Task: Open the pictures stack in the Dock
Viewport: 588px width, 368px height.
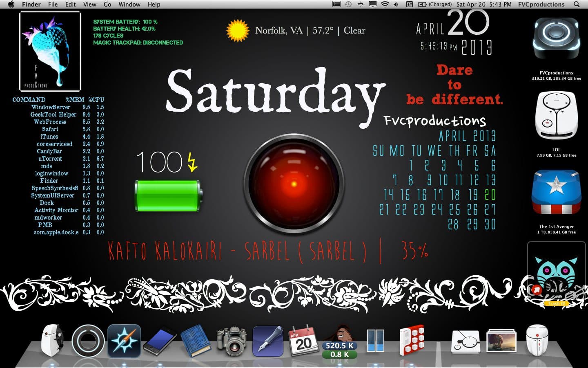Action: click(x=501, y=341)
